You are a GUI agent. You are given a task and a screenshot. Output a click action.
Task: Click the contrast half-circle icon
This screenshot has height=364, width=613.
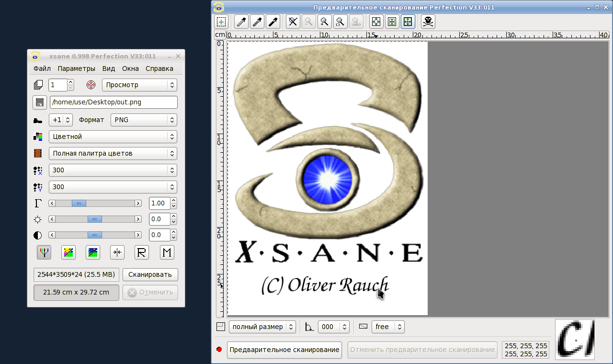(x=38, y=235)
